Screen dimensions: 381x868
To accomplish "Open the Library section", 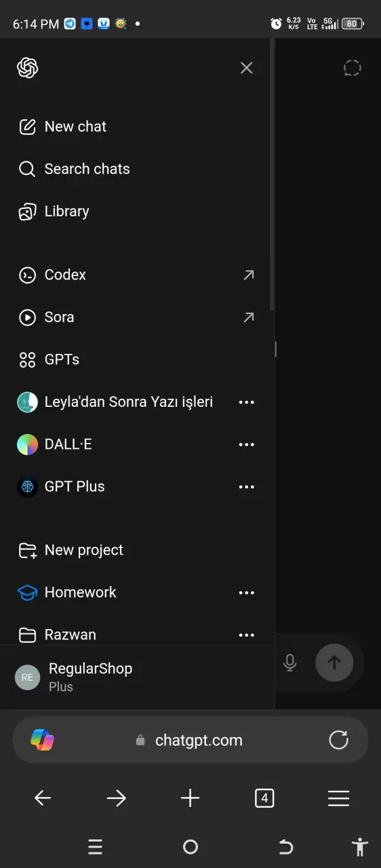I will 136,212.
